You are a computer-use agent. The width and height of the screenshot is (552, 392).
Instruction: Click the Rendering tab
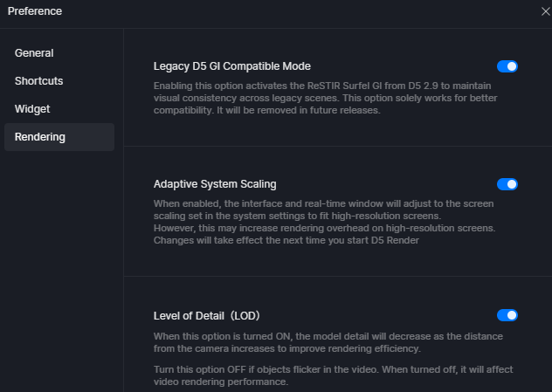39,137
